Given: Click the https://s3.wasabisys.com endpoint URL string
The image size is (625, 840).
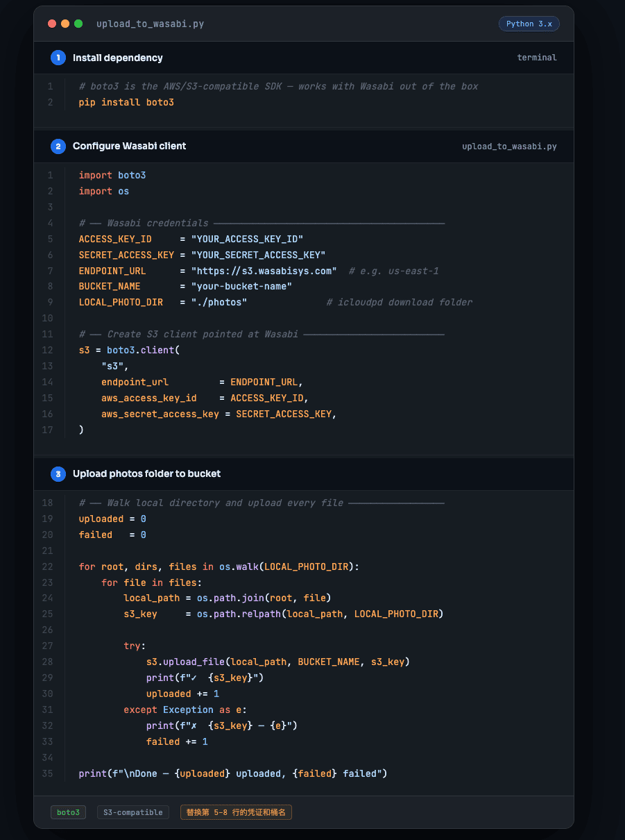Looking at the screenshot, I should 264,271.
